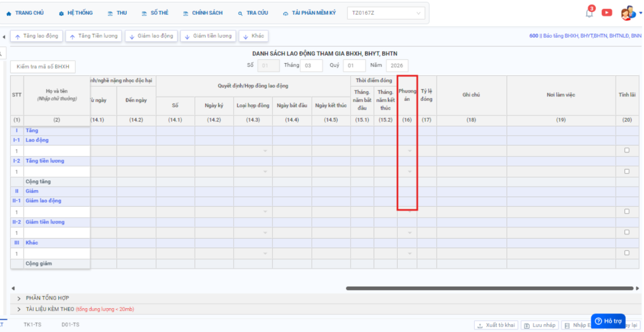Click the Tăng lao động button
This screenshot has height=332, width=644.
pyautogui.click(x=36, y=36)
